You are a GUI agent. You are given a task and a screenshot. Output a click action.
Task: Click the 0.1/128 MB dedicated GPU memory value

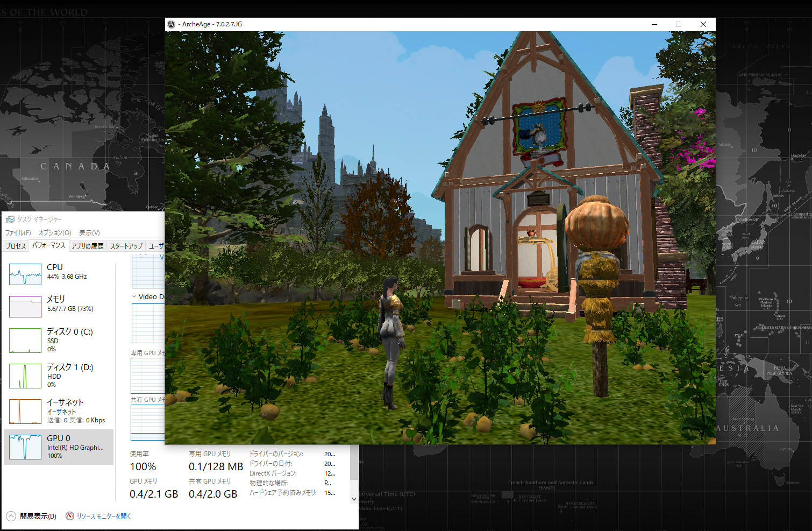point(216,466)
